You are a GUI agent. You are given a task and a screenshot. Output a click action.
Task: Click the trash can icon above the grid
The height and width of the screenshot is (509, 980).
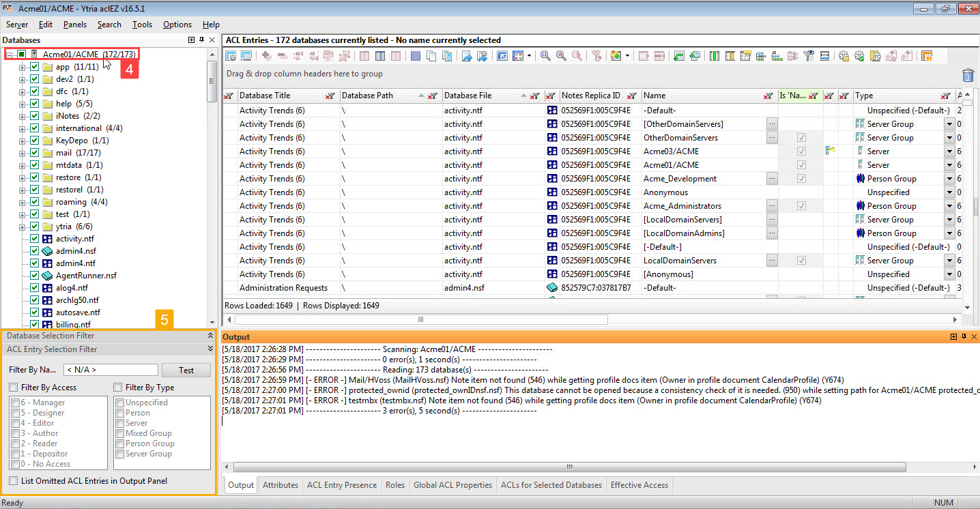coord(968,75)
